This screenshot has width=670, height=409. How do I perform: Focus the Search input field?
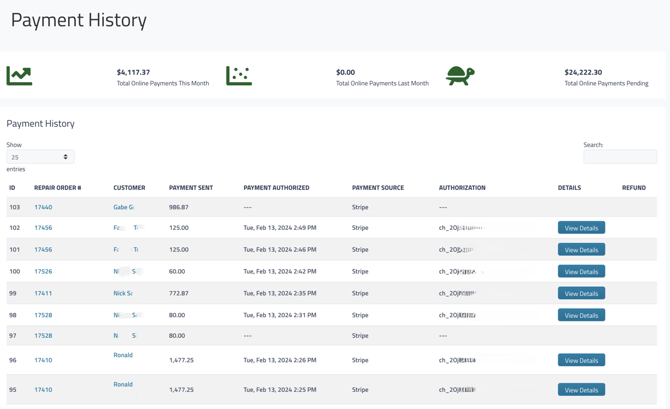pos(620,157)
